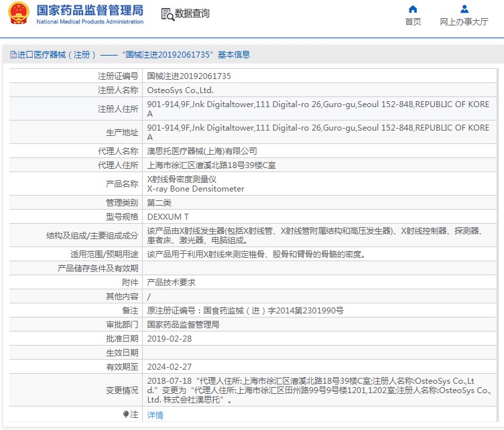The image size is (504, 430).
Task: Click the slash value for 其他内容
Action: point(149,297)
